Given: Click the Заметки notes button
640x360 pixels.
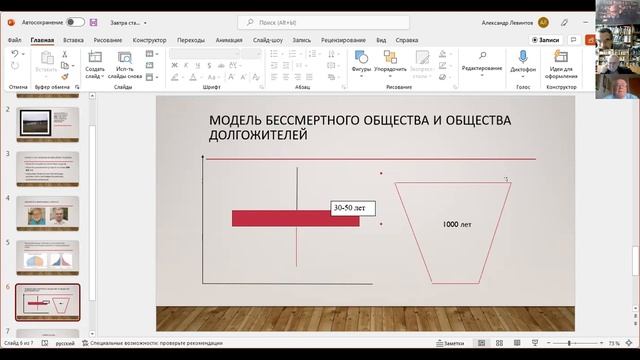Looking at the screenshot, I should click(x=450, y=343).
